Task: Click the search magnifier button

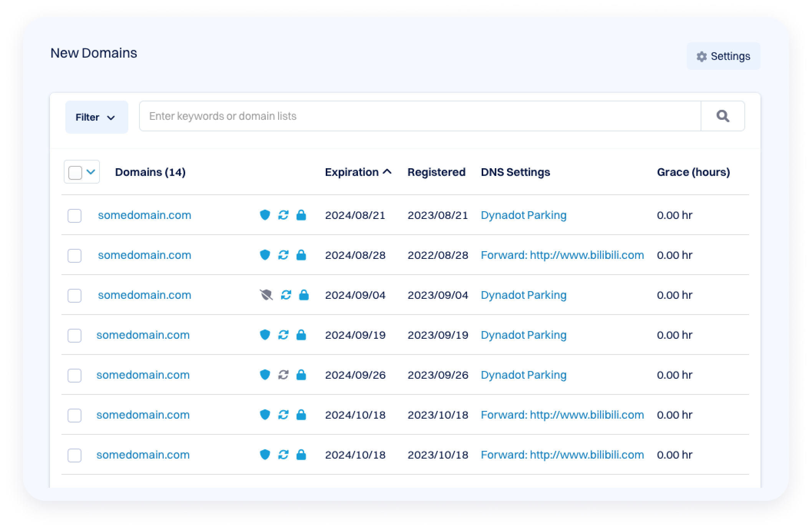Action: 723,116
